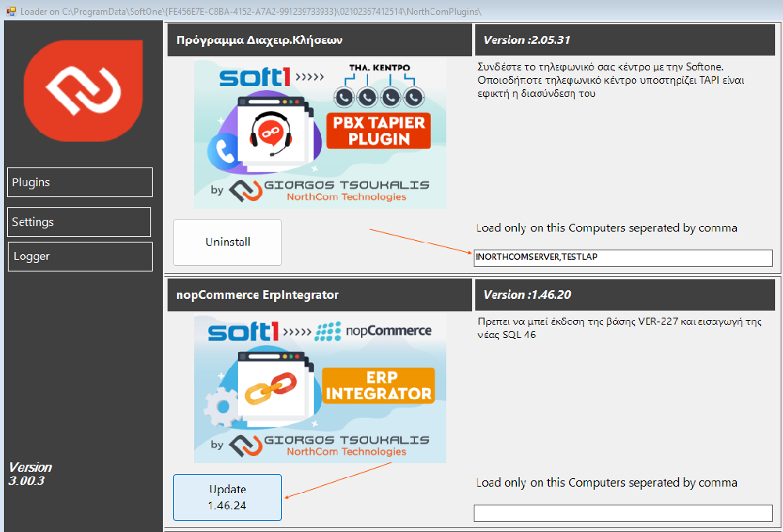Select the PBX Tapier Plugin banner image
Viewport: 783px width, 532px height.
(320, 135)
